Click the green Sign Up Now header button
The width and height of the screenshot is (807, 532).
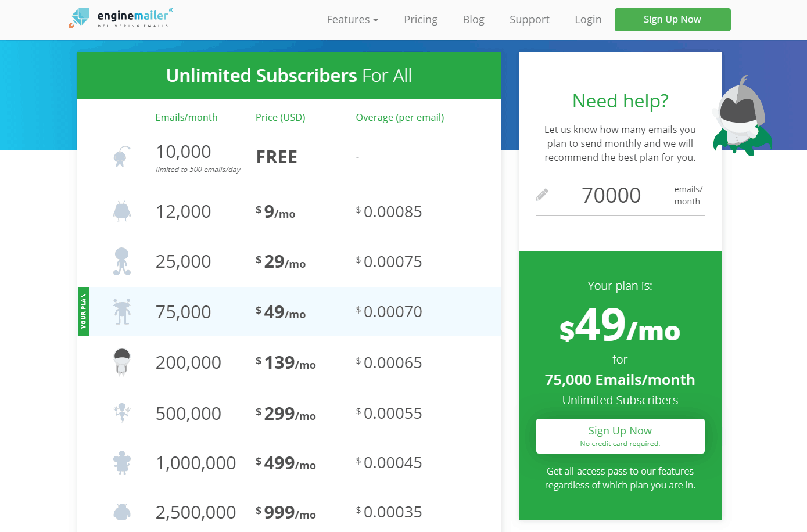click(672, 20)
